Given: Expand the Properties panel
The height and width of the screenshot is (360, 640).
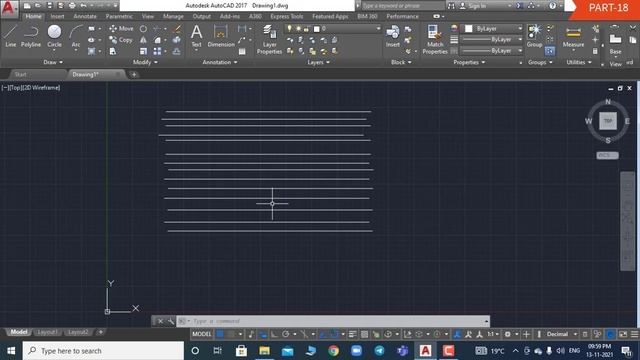Looking at the screenshot, I should [x=469, y=62].
